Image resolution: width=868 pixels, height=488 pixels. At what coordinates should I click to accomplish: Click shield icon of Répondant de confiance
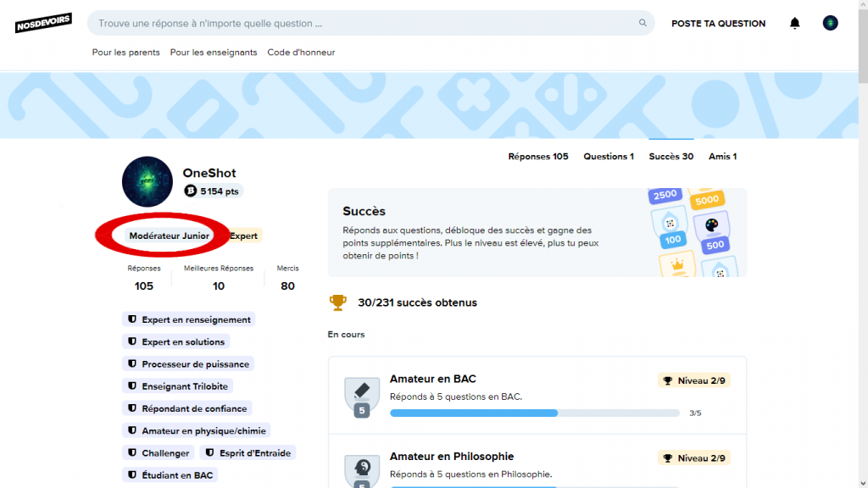pyautogui.click(x=131, y=408)
